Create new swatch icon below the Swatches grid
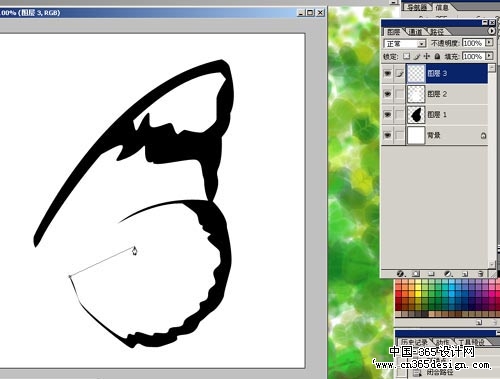The width and height of the screenshot is (500, 379). pyautogui.click(x=479, y=322)
